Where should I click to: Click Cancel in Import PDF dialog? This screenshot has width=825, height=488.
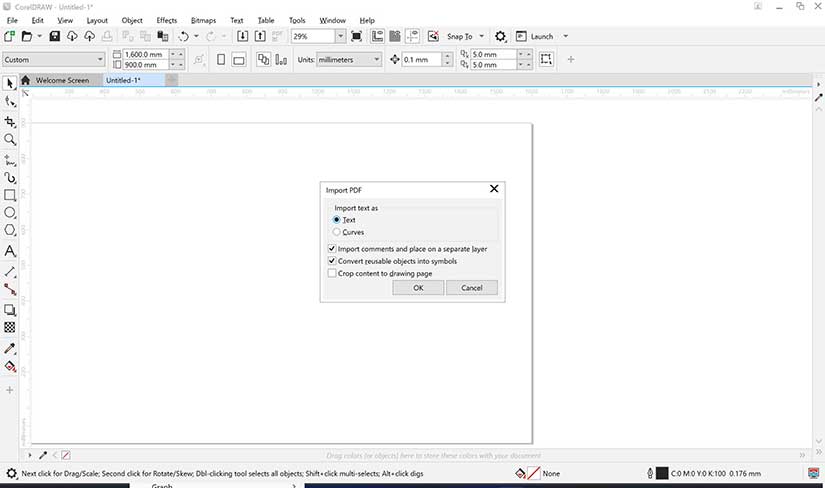click(x=471, y=287)
